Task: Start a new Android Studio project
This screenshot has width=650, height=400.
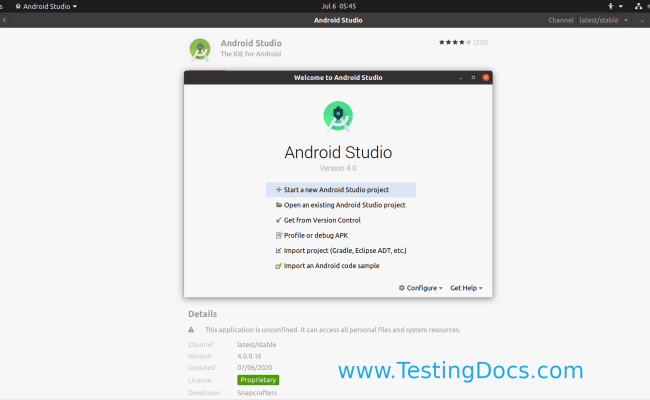Action: coord(341,190)
